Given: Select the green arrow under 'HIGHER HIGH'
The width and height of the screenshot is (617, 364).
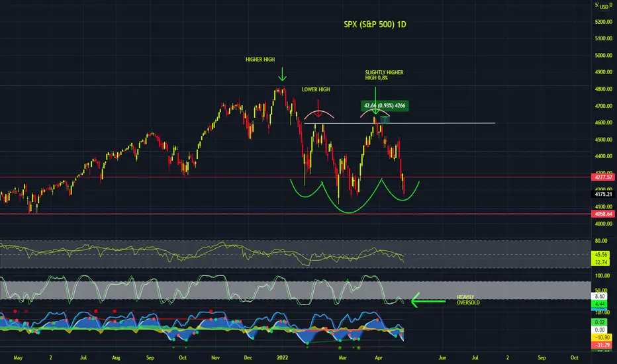Looking at the screenshot, I should [282, 73].
